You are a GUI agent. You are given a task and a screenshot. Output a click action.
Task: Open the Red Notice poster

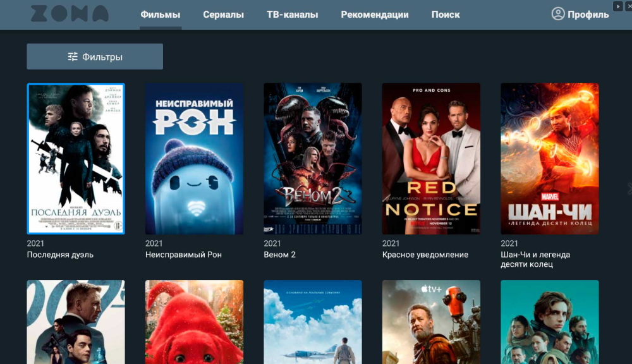click(431, 159)
